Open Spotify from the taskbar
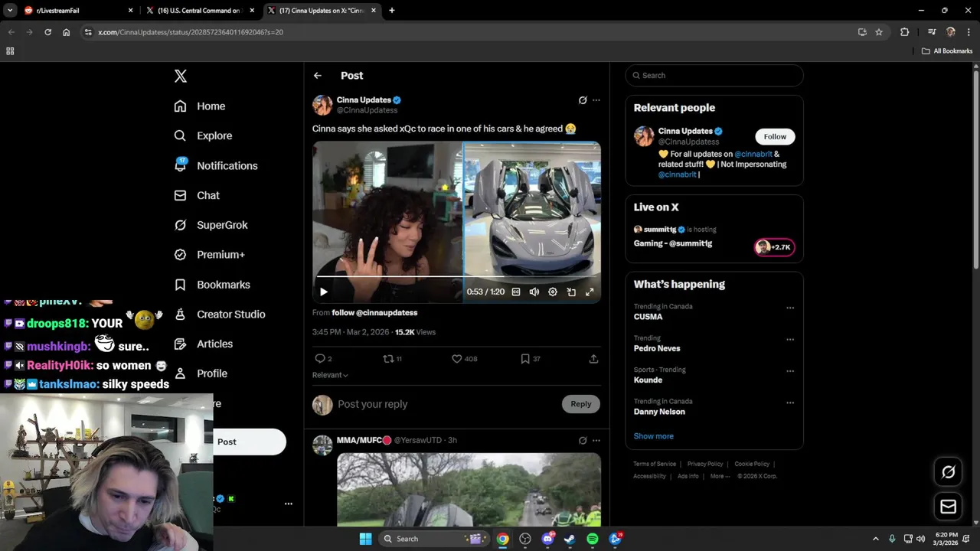980x551 pixels. click(593, 539)
